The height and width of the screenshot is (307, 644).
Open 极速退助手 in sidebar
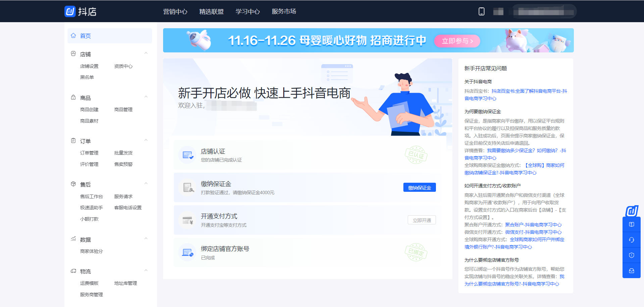tap(91, 208)
